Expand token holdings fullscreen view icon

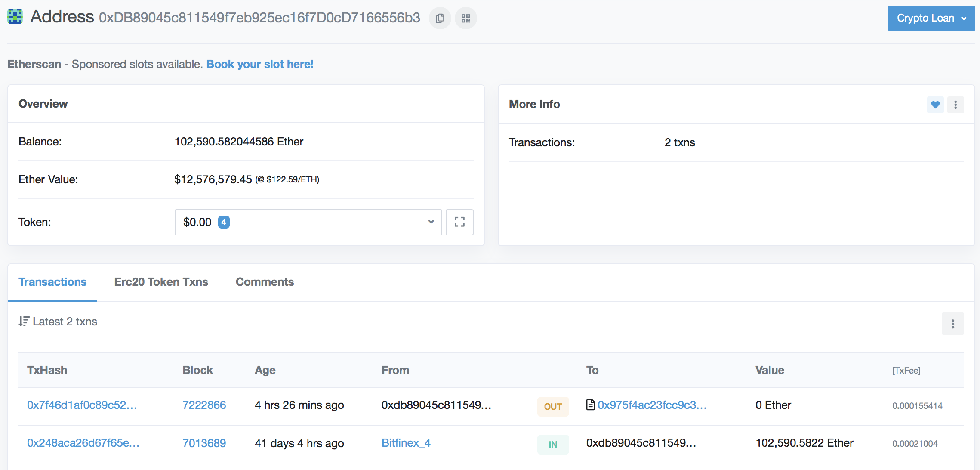[459, 222]
